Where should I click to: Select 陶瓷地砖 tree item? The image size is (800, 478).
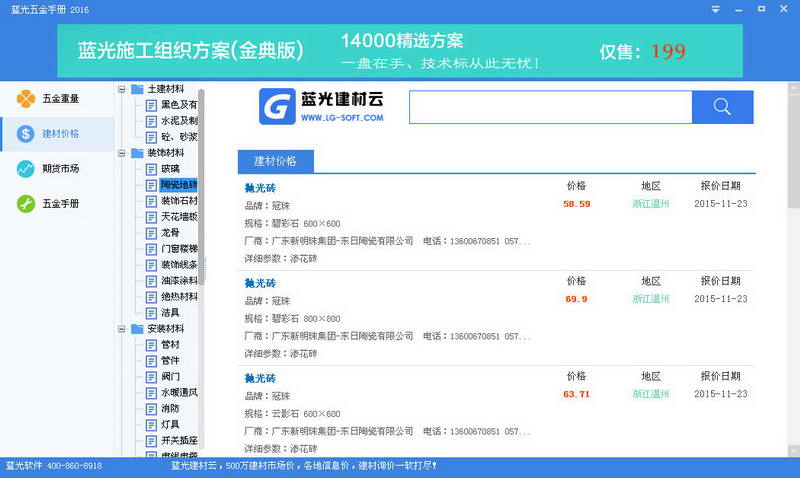pos(178,185)
